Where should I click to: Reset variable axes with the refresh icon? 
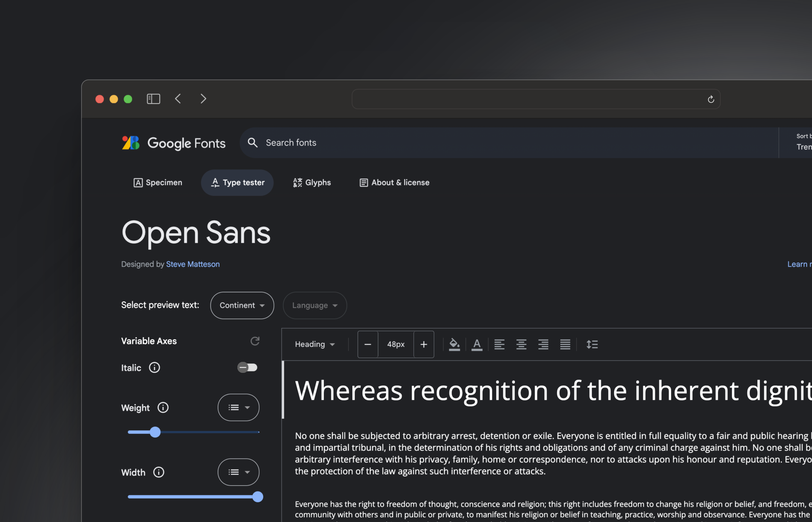click(255, 341)
